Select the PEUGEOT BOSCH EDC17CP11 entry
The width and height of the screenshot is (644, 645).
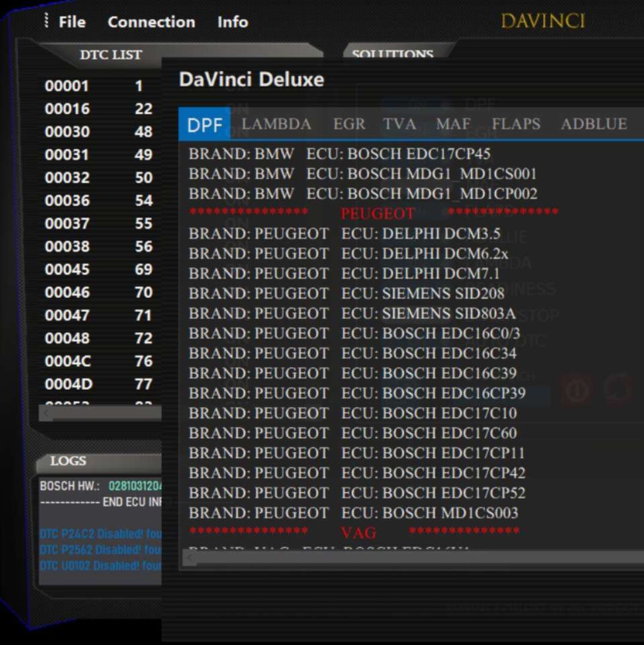[x=357, y=453]
